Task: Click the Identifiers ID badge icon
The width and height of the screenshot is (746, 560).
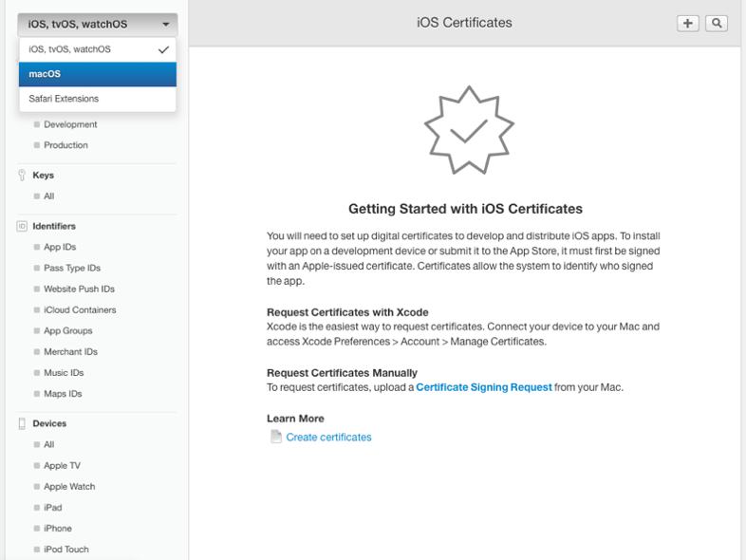Action: pyautogui.click(x=22, y=227)
